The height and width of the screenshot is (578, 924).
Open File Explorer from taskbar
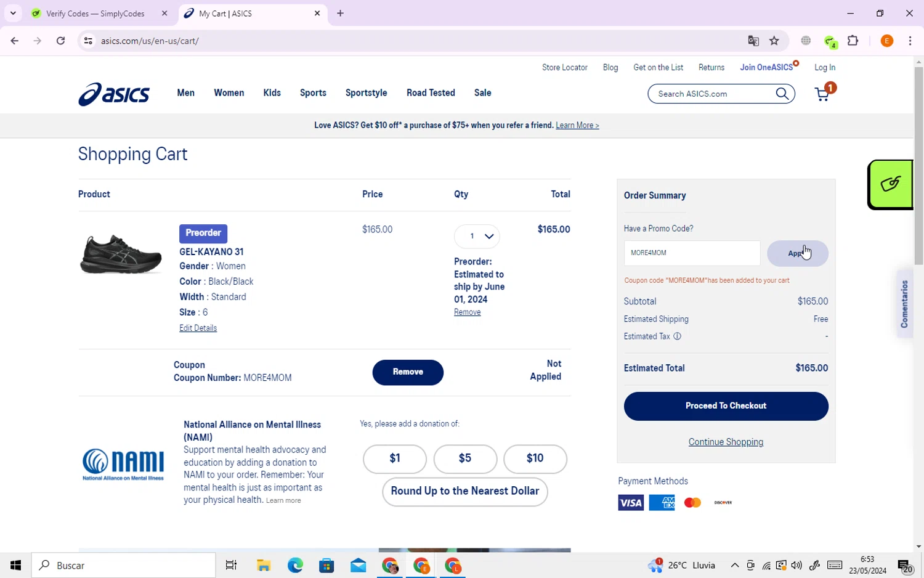tap(264, 565)
